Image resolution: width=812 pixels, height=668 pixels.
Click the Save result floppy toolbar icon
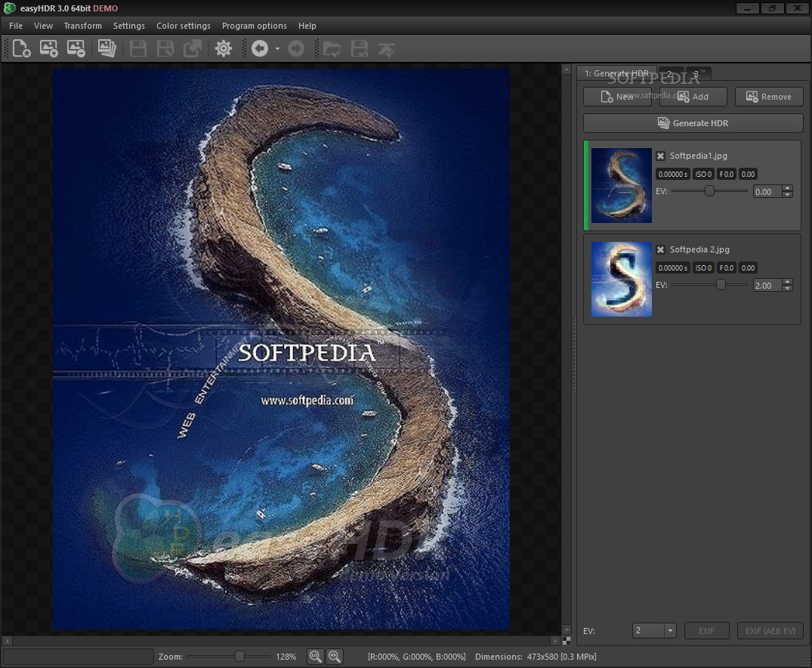pos(137,48)
